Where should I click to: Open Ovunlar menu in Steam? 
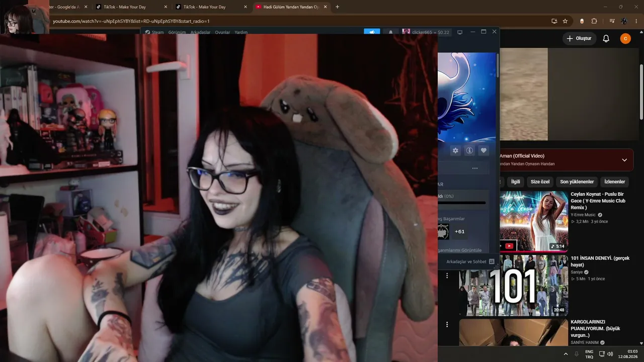(222, 32)
